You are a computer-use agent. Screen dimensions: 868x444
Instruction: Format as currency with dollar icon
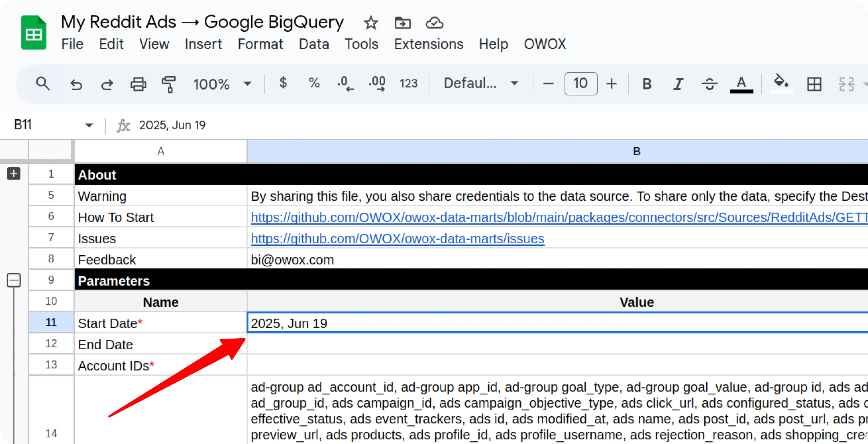tap(283, 83)
